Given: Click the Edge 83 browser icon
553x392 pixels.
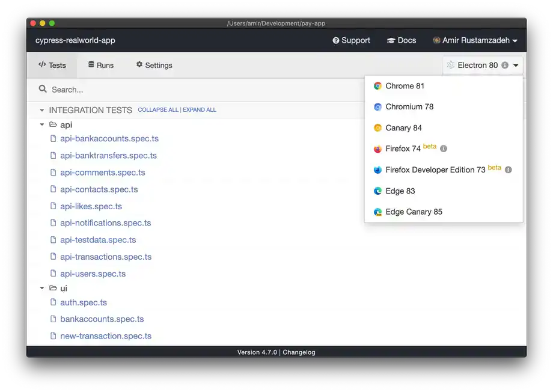Looking at the screenshot, I should [x=377, y=191].
